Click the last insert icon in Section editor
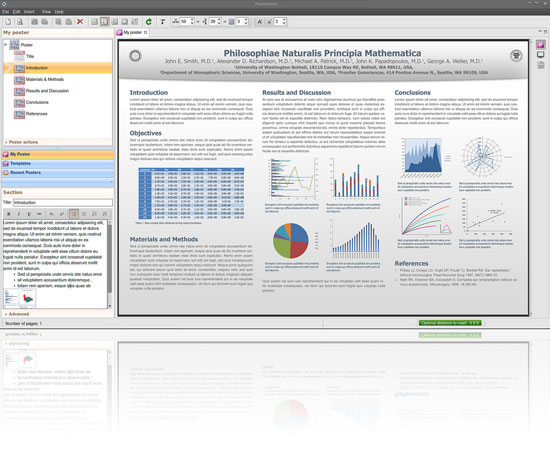The width and height of the screenshot is (550, 472). [x=105, y=214]
